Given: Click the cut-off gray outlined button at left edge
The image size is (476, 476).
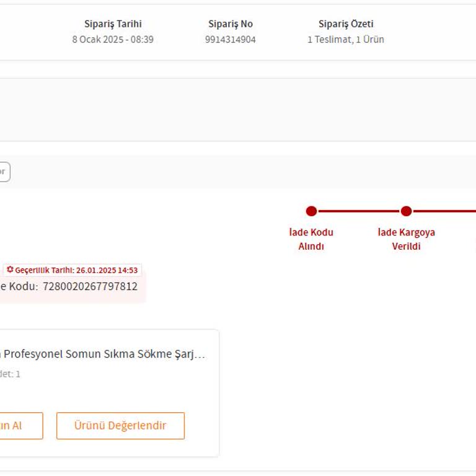Looking at the screenshot, I should pos(4,172).
